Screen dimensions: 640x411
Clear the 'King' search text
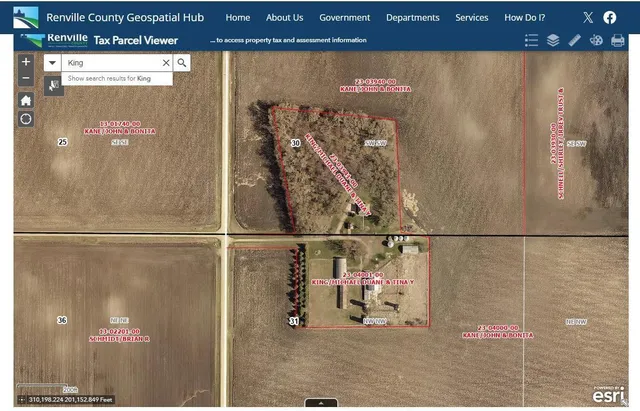click(x=166, y=62)
